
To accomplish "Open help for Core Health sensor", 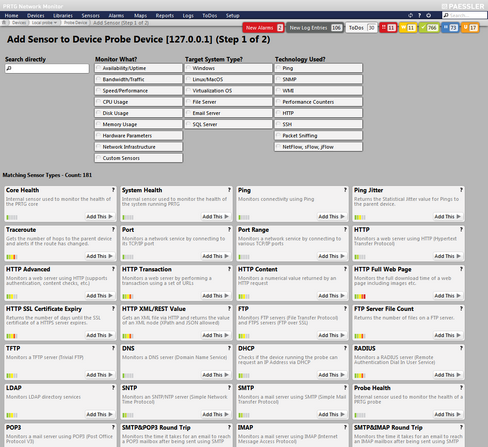I will click(113, 190).
